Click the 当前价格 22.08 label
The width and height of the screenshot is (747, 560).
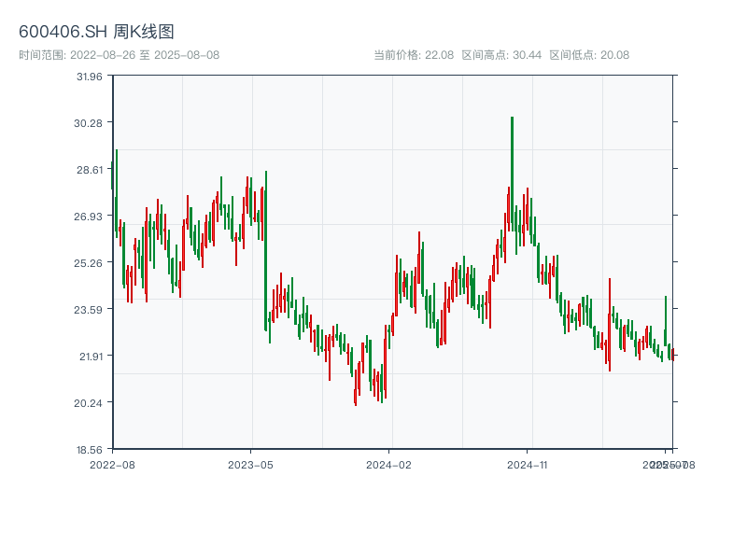[x=413, y=55]
